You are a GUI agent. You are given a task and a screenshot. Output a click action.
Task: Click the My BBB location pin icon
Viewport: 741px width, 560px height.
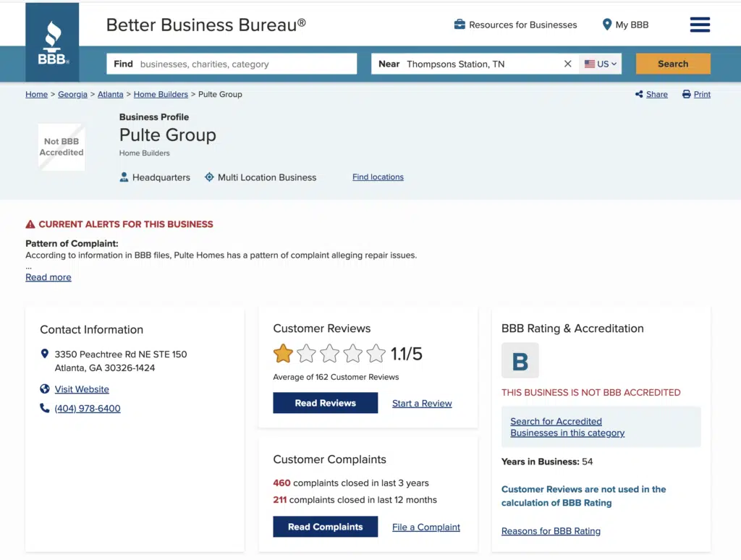pos(607,25)
